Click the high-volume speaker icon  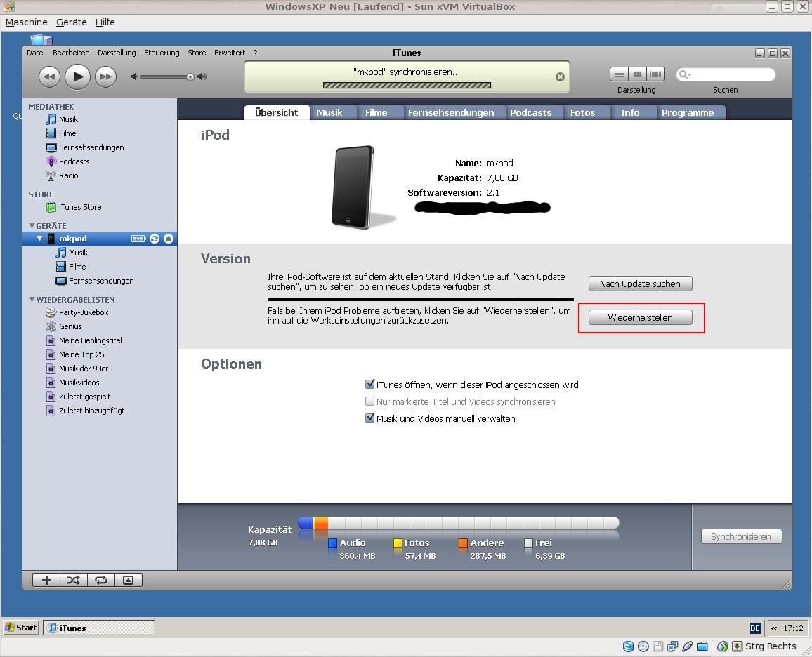coord(202,77)
